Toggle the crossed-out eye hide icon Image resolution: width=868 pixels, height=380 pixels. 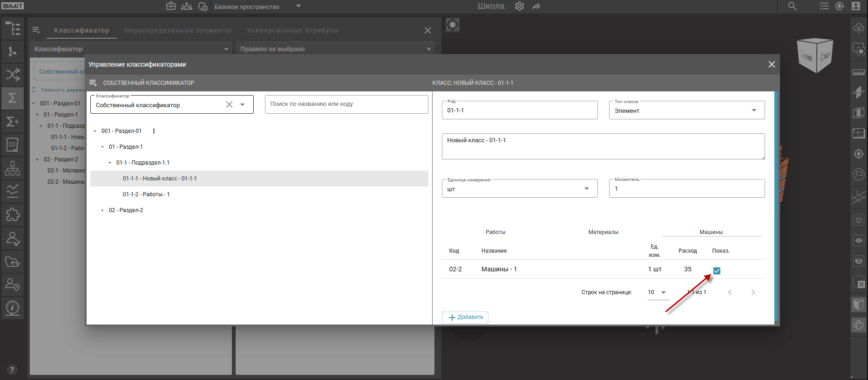tap(859, 262)
